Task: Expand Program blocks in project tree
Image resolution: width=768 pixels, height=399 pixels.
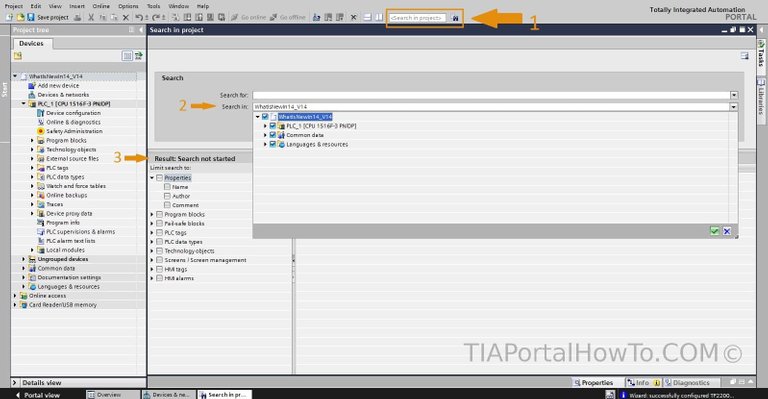Action: [33, 141]
